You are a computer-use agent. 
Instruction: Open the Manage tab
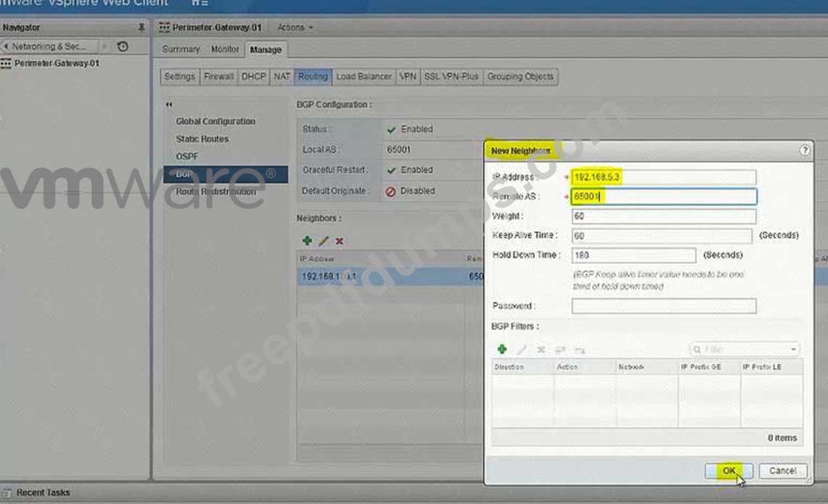click(266, 49)
